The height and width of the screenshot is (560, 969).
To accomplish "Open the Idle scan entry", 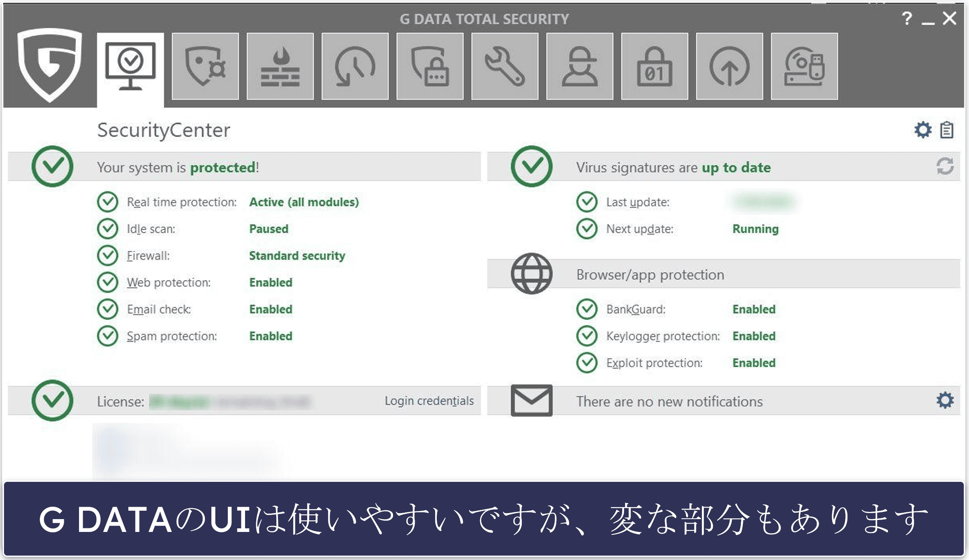I will [151, 229].
